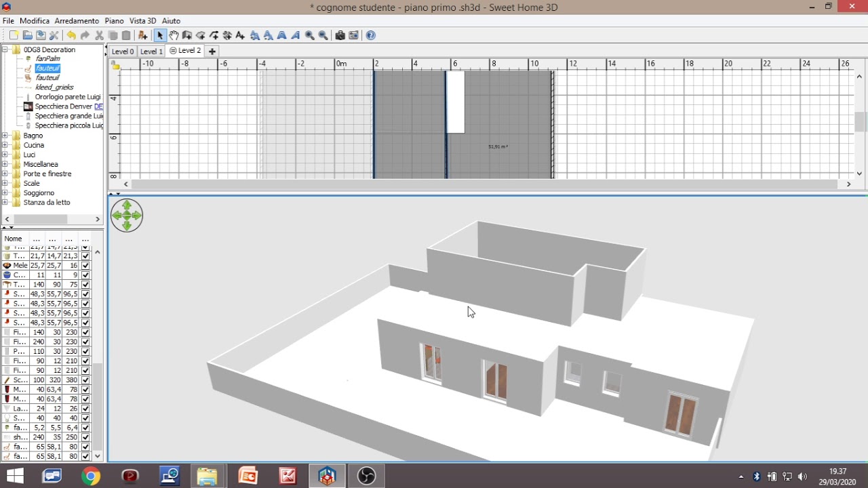Image resolution: width=868 pixels, height=488 pixels.
Task: Add a new level with plus tab
Action: pyautogui.click(x=212, y=52)
